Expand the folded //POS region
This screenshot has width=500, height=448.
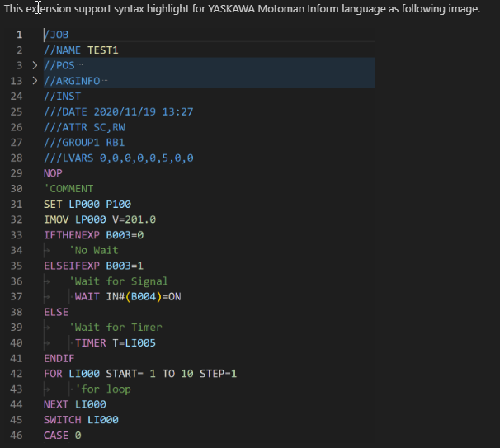35,65
